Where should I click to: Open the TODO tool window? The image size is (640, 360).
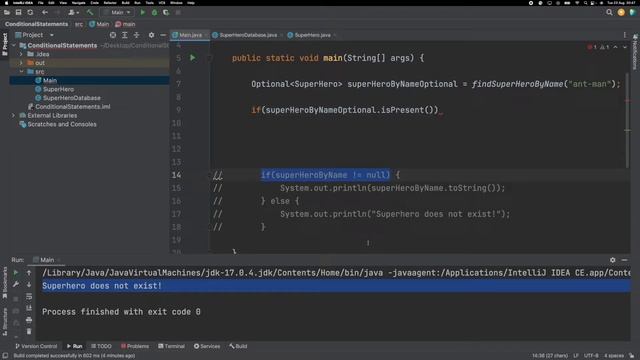101,346
